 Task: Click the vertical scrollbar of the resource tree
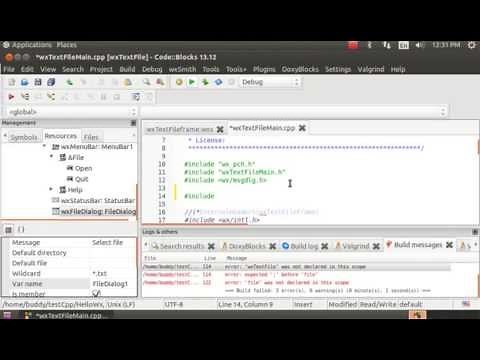click(136, 201)
